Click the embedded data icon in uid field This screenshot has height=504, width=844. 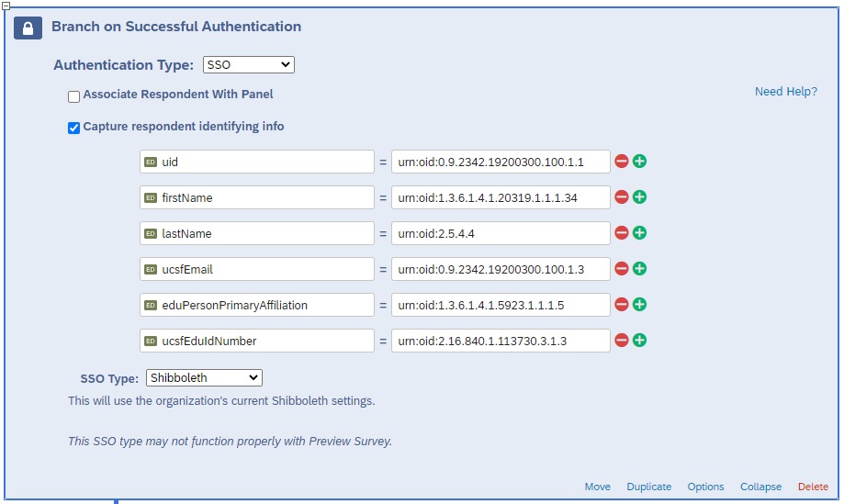(151, 162)
